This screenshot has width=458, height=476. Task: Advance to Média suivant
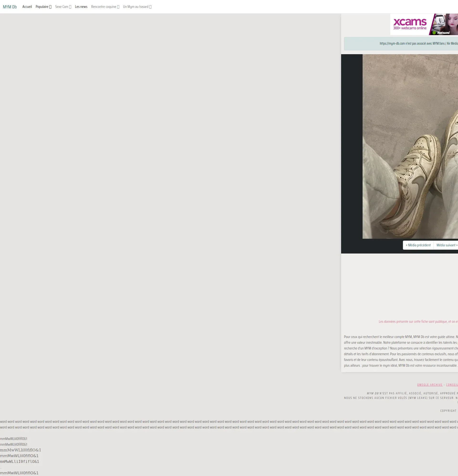[447, 245]
